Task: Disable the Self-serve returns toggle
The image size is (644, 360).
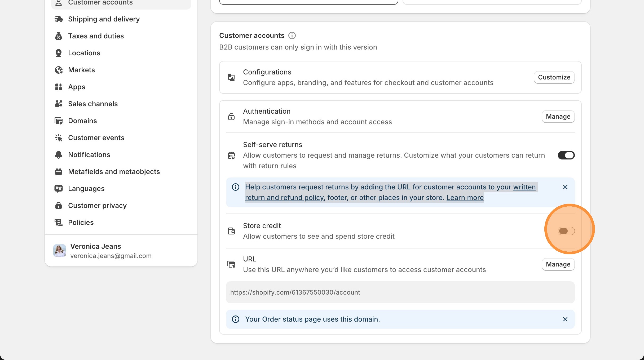Action: 566,155
